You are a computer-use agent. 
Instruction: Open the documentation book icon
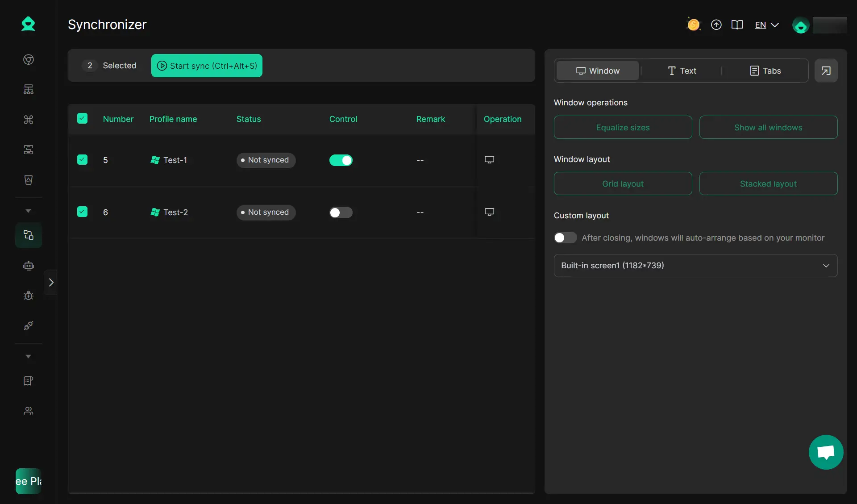point(737,25)
